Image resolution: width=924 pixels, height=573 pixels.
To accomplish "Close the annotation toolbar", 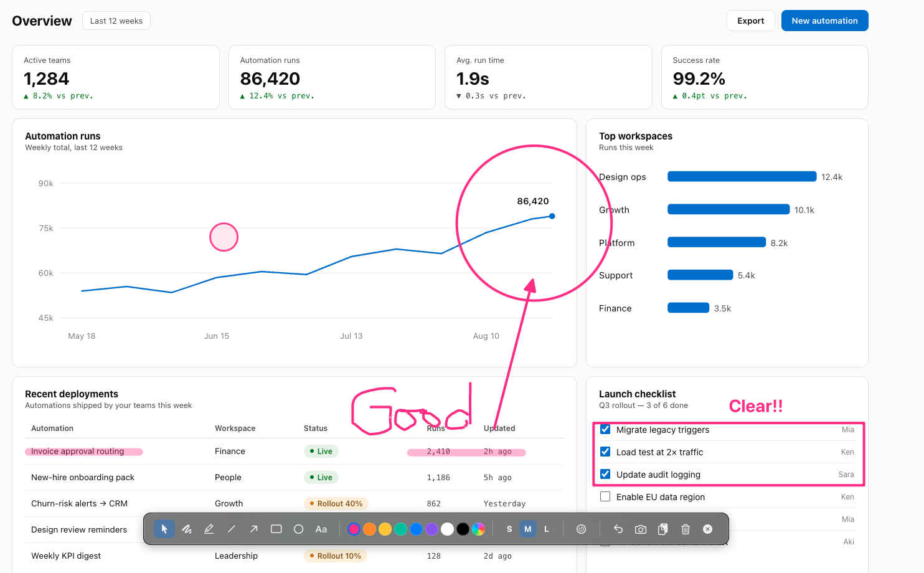I will pos(708,529).
